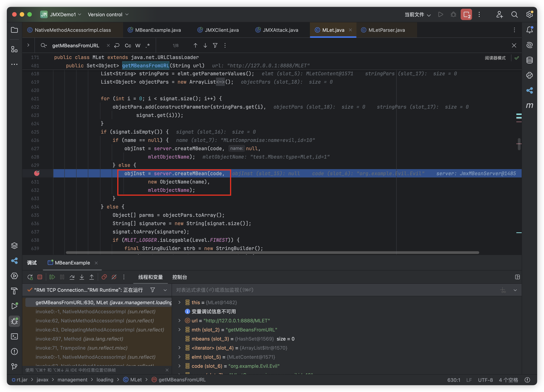Open IDE settings gear icon

click(x=529, y=14)
